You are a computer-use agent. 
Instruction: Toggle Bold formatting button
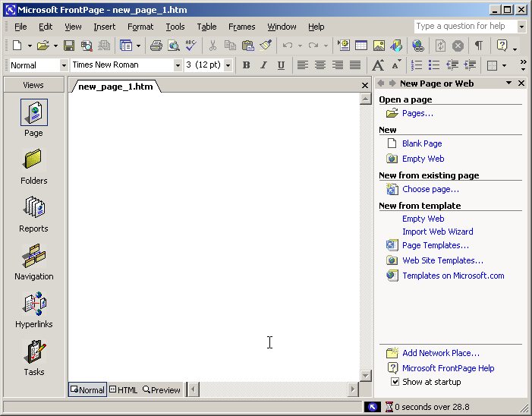[247, 65]
